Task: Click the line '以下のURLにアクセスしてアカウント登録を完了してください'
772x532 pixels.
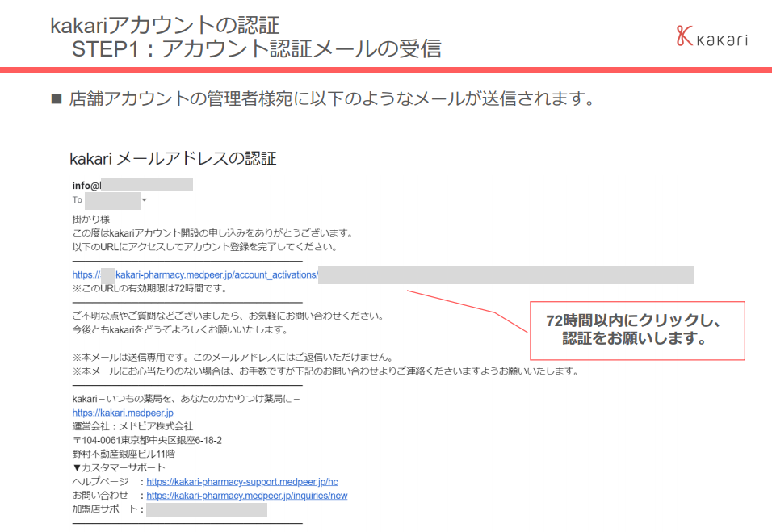Action: pyautogui.click(x=204, y=246)
